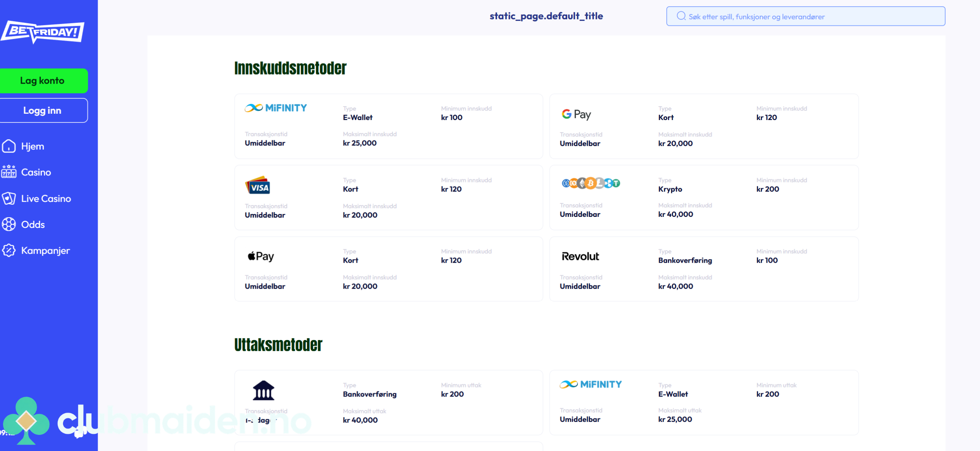
Task: Click crypto minimum deposit kr 200
Action: 768,189
